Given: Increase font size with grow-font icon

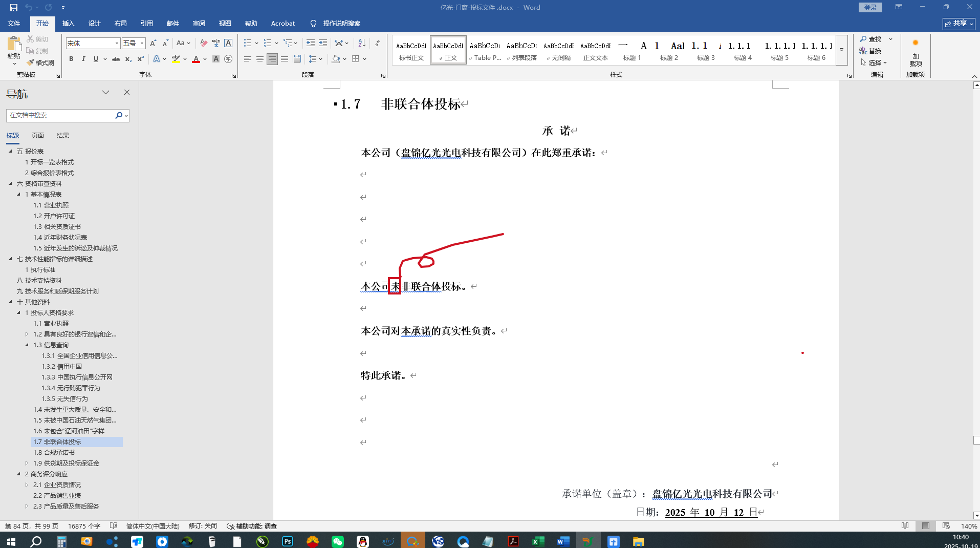Looking at the screenshot, I should click(x=153, y=44).
